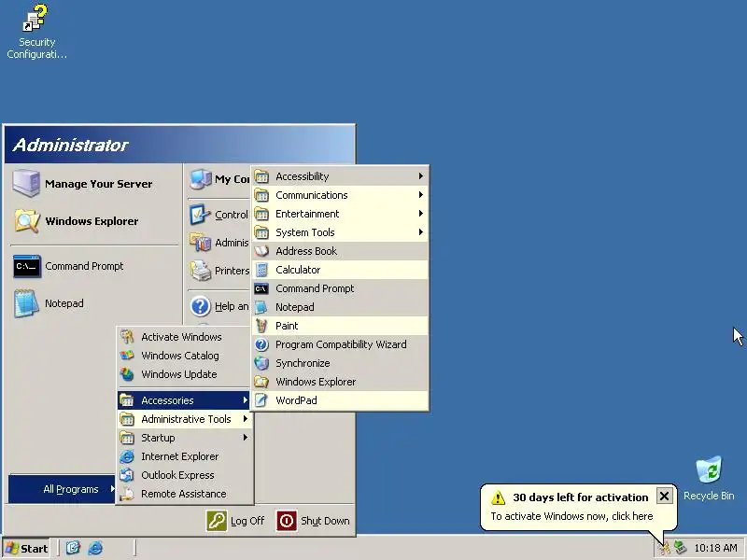Click the Help and Support question mark icon
Screen dimensions: 747x560
pos(200,306)
